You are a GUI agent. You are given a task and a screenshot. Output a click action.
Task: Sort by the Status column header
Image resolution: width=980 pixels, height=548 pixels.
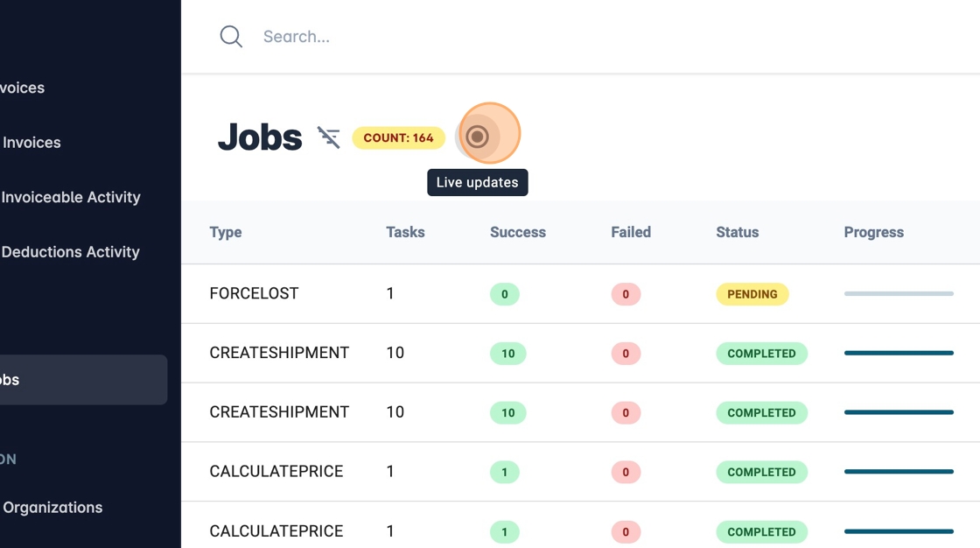coord(737,232)
